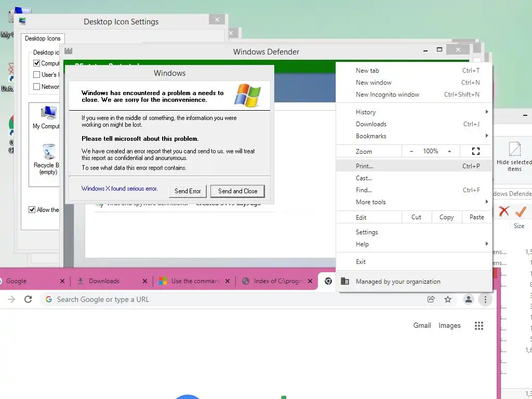Click the Send and Close button
Image resolution: width=532 pixels, height=399 pixels.
click(x=237, y=191)
